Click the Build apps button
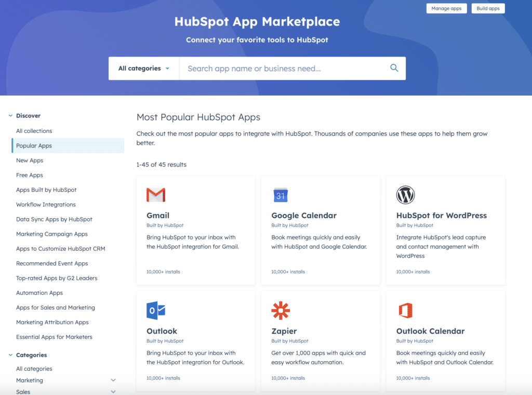 [488, 8]
